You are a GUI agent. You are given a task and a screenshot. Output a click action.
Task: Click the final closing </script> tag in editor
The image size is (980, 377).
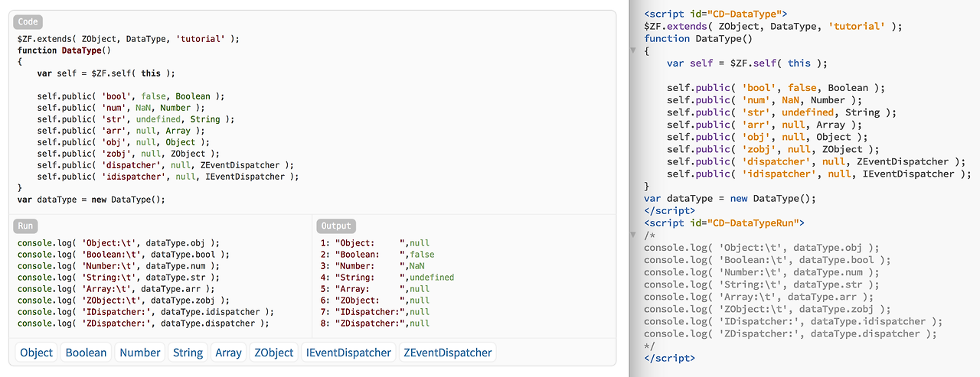670,358
